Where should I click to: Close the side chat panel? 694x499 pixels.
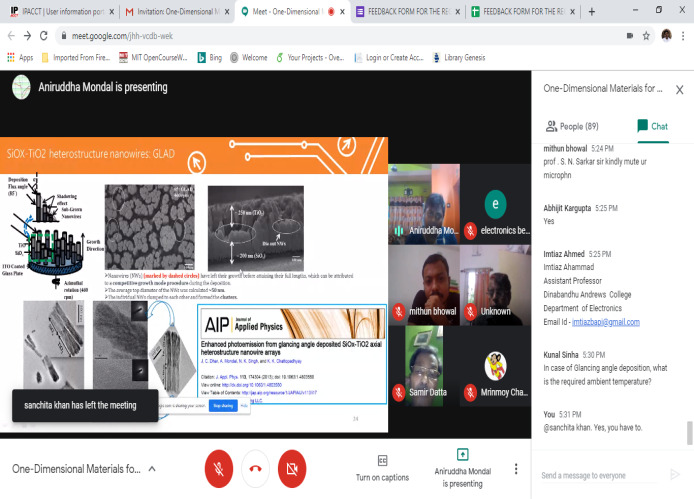pos(678,88)
